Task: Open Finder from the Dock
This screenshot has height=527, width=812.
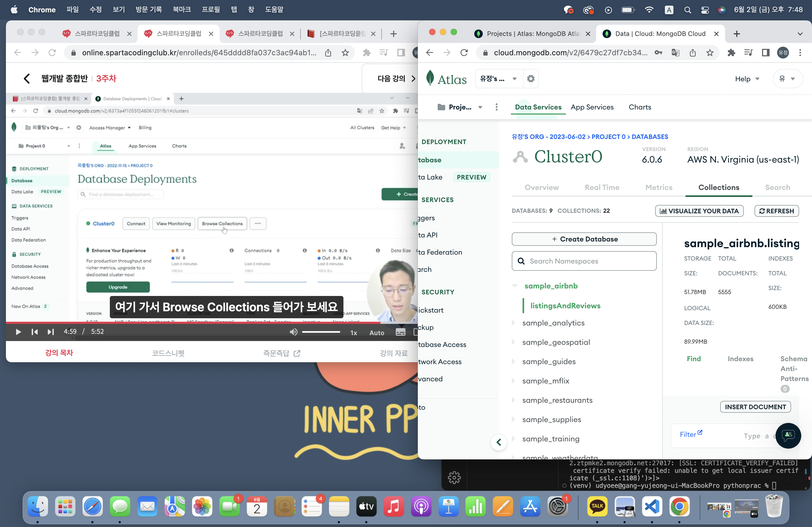Action: (x=38, y=506)
